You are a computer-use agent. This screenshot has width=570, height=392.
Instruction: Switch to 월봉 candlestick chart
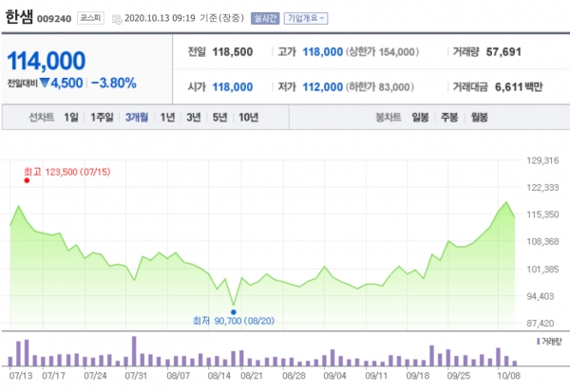[479, 118]
